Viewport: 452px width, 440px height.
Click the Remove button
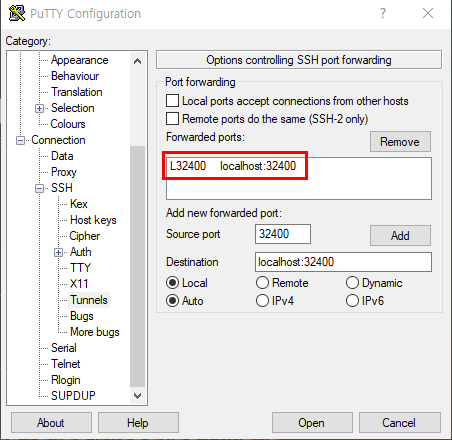click(x=400, y=142)
